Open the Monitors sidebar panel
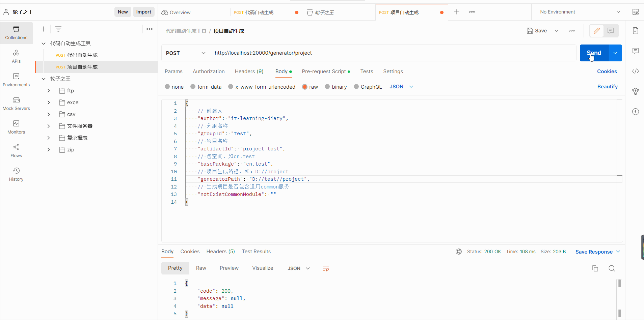Image resolution: width=644 pixels, height=320 pixels. coord(16,127)
